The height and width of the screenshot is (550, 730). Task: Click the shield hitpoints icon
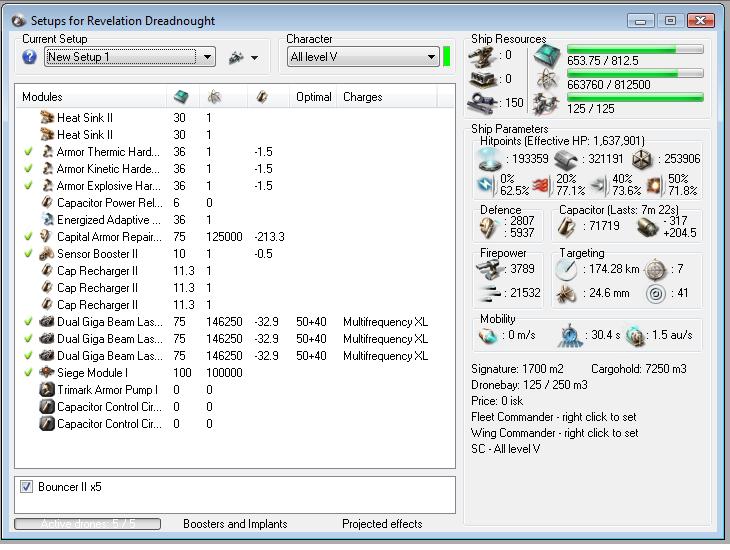click(x=490, y=159)
